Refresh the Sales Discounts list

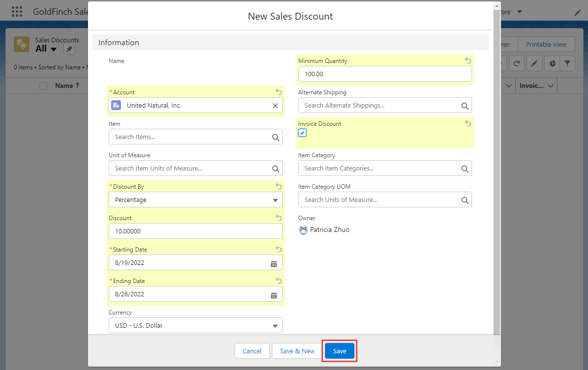(517, 64)
